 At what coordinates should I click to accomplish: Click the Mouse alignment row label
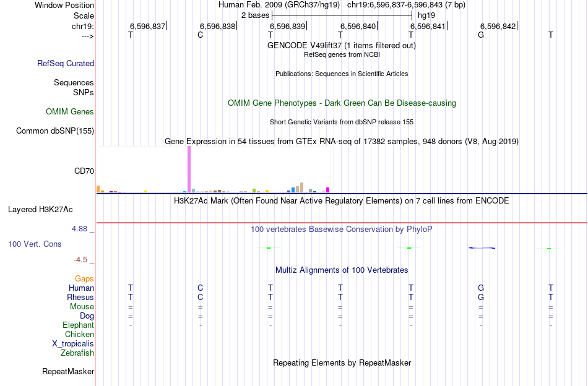coord(82,307)
